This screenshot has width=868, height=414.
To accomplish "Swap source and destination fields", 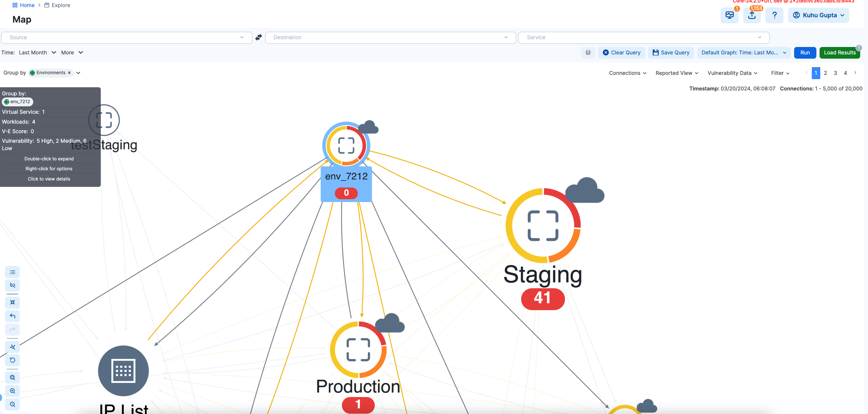I will (x=258, y=37).
